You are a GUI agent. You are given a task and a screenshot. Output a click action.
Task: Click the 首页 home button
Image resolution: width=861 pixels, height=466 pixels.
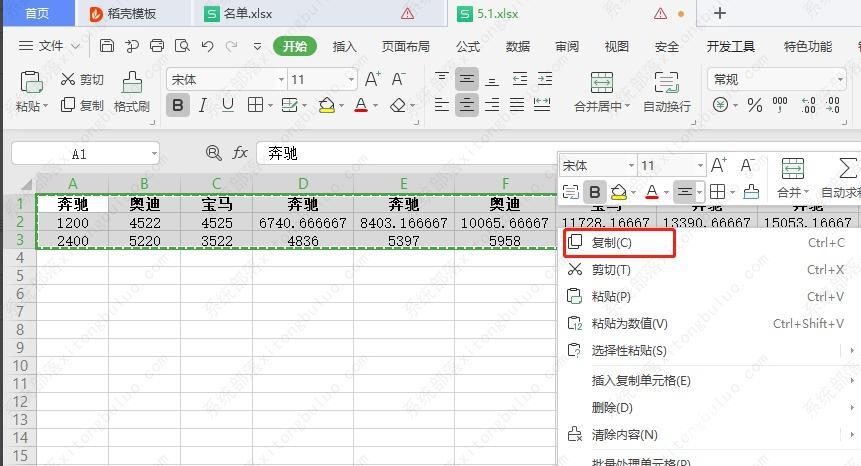click(x=38, y=13)
